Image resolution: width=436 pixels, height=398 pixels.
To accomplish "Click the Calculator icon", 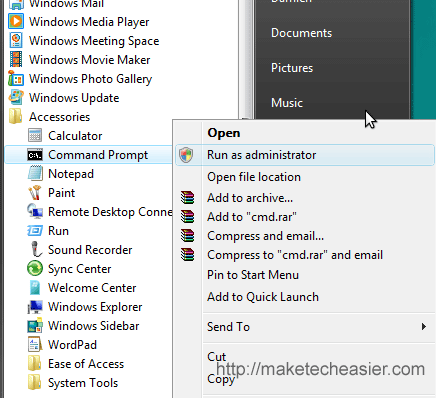I will tap(35, 135).
